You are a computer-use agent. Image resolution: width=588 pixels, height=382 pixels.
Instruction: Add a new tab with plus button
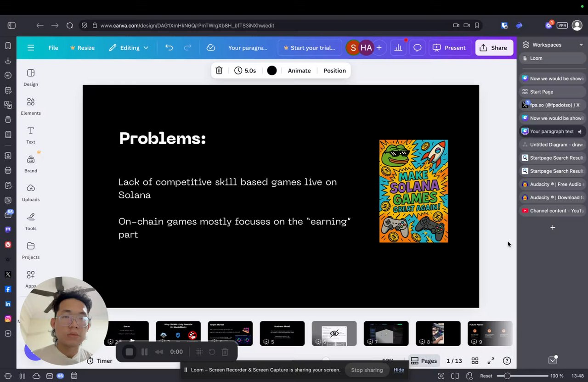(553, 228)
